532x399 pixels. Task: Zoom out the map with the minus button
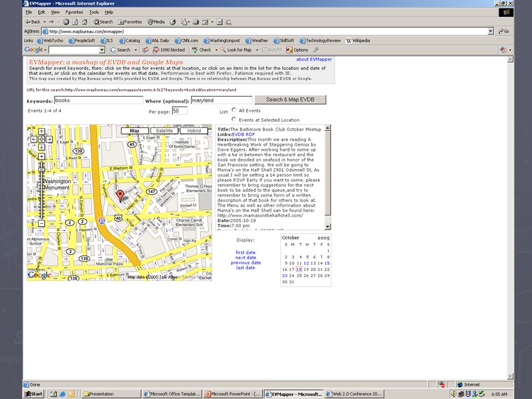point(42,223)
